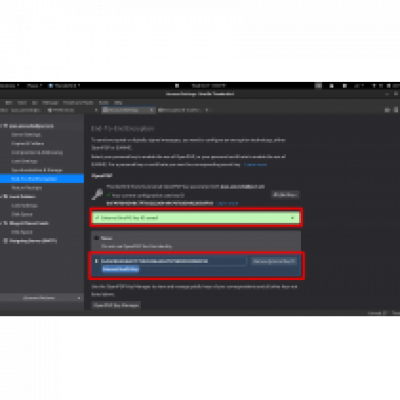Click the mail account envelope icon in sidebar
The image size is (400, 400).
[x=6, y=126]
